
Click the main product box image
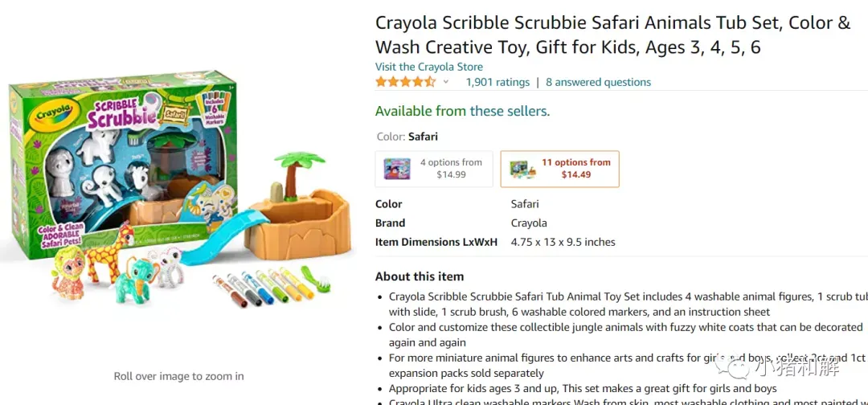coord(123,163)
